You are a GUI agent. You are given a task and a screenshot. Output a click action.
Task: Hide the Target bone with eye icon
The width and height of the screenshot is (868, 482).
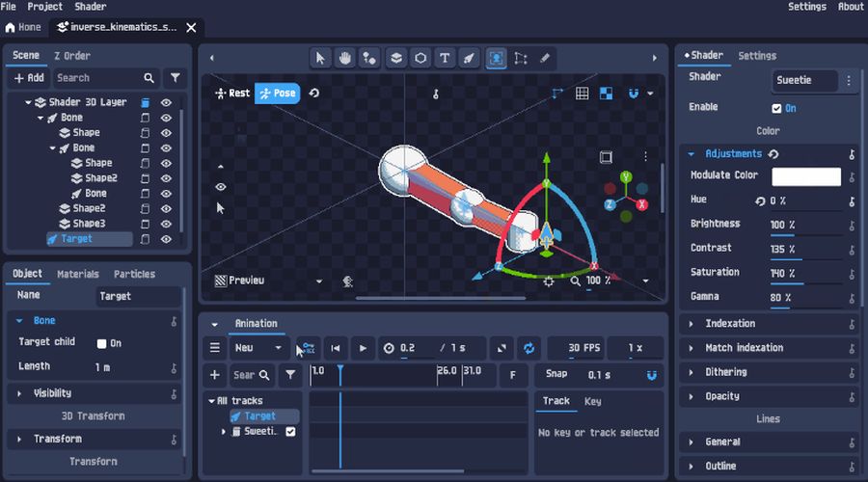click(x=166, y=239)
